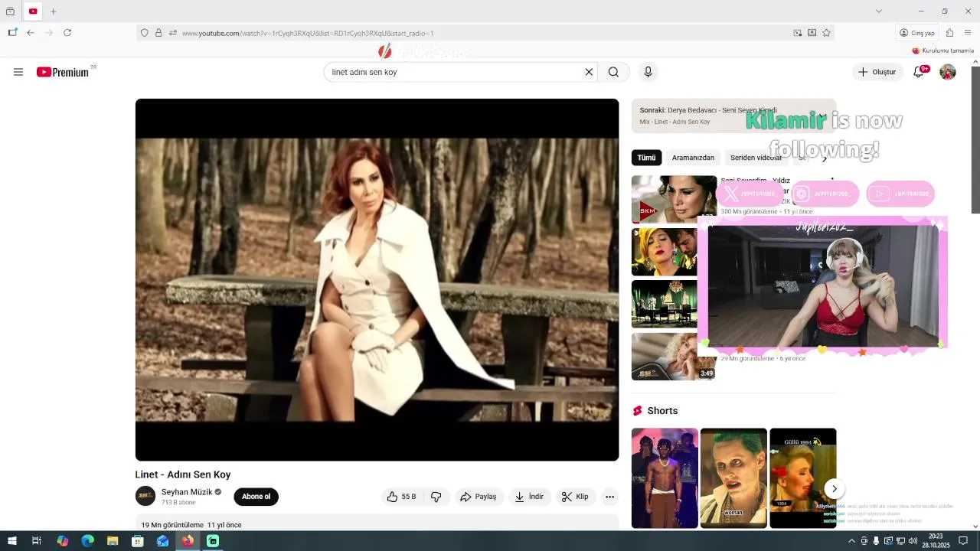Go back with the browser back arrow
The image size is (980, 551).
(31, 33)
